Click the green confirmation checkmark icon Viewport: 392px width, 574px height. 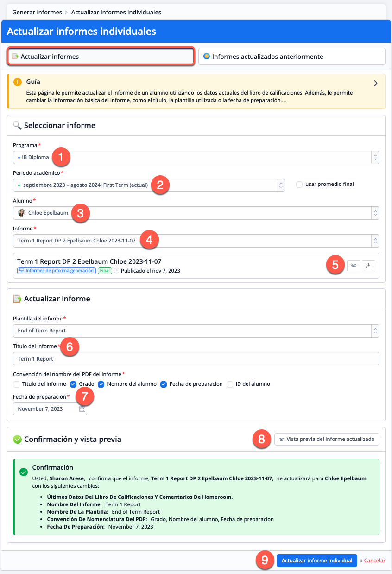pyautogui.click(x=24, y=472)
